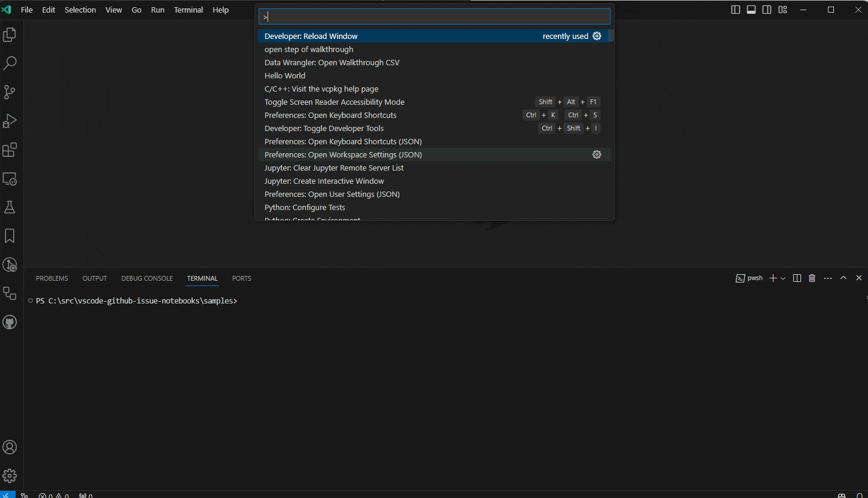Expand the terminal panel to maximum
Viewport: 868px width, 498px height.
click(x=843, y=278)
